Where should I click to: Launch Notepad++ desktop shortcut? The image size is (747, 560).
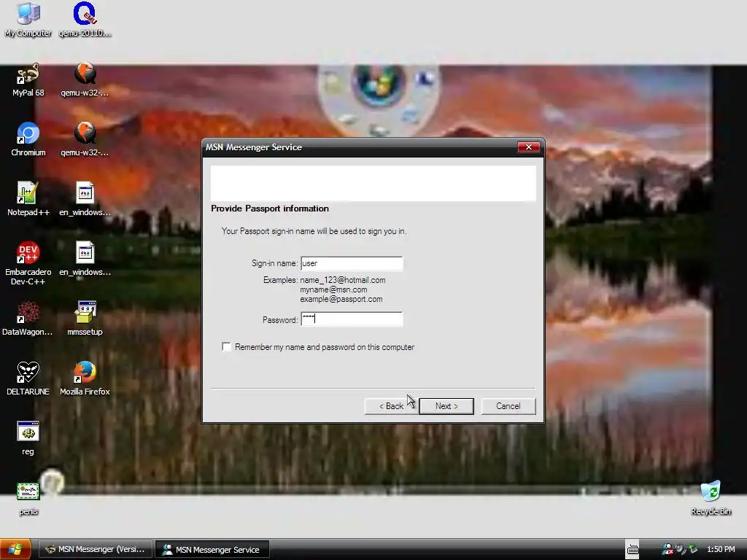point(28,200)
